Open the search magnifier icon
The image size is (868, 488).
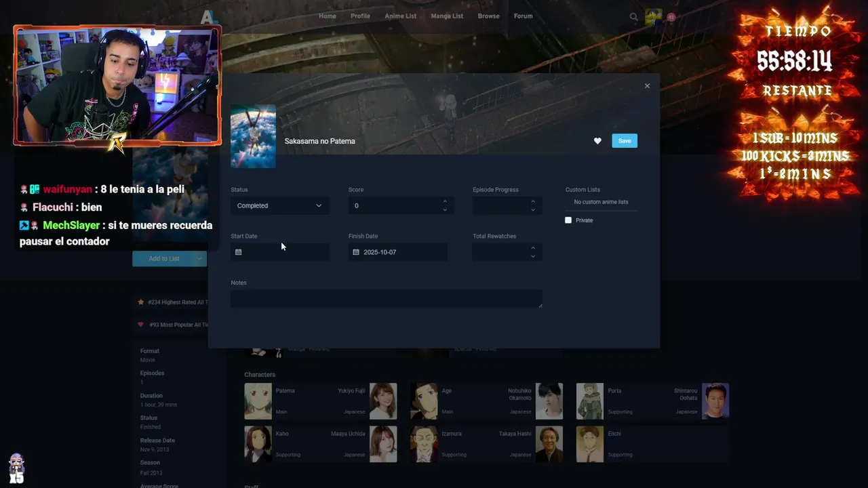click(x=633, y=17)
